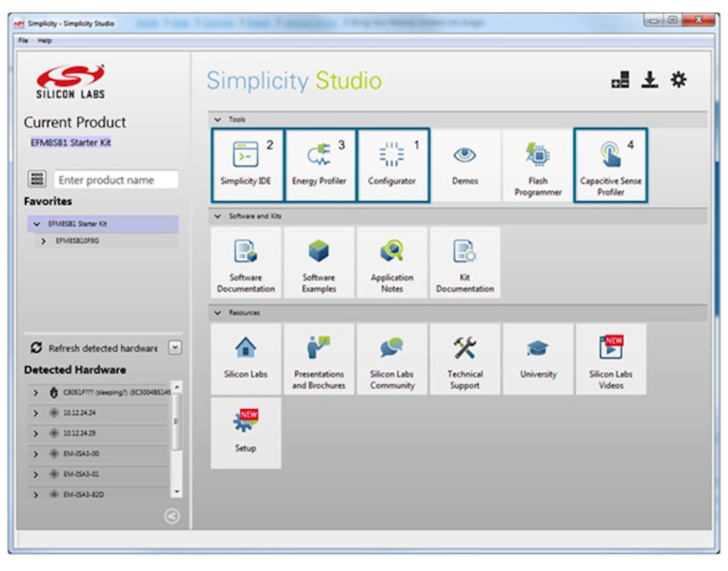This screenshot has width=728, height=571.
Task: Collapse the Software and Kits section
Action: pos(218,216)
